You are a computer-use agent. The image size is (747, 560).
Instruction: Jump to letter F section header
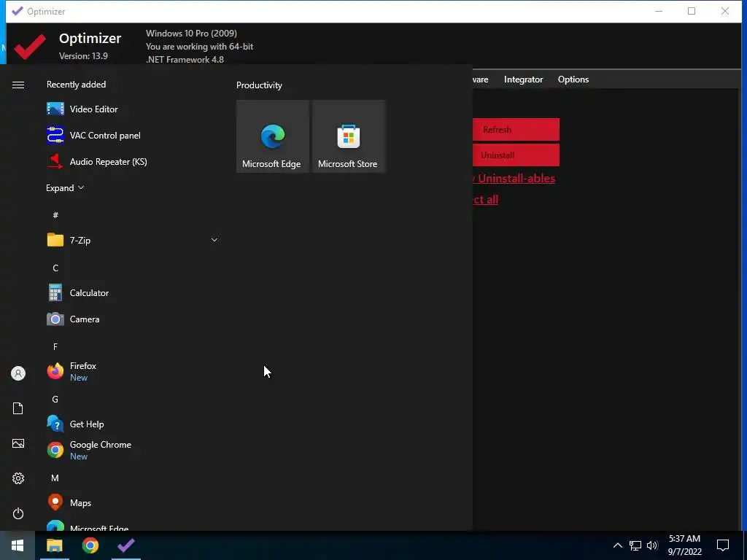coord(55,346)
